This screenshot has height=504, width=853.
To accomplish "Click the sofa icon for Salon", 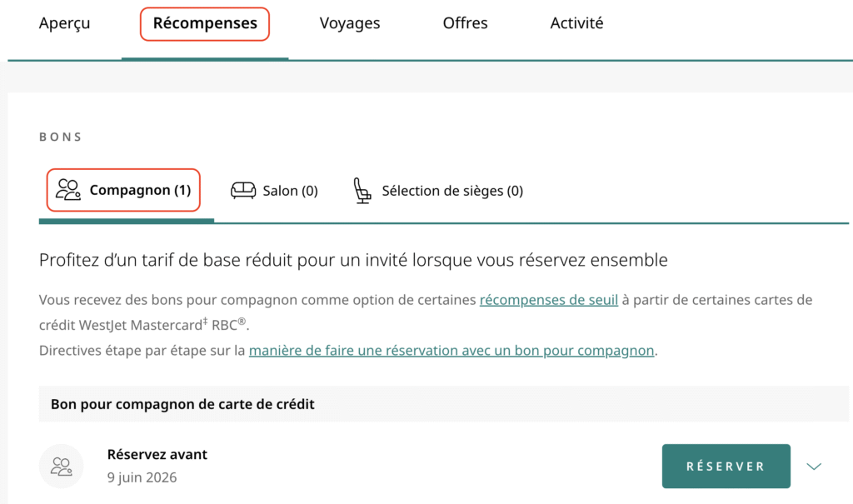I will pos(243,190).
